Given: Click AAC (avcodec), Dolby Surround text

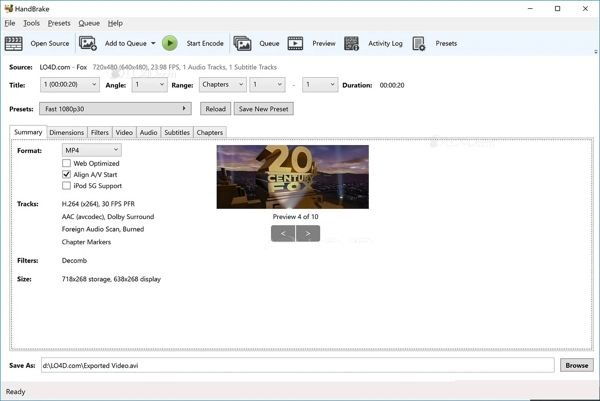Looking at the screenshot, I should (x=108, y=217).
